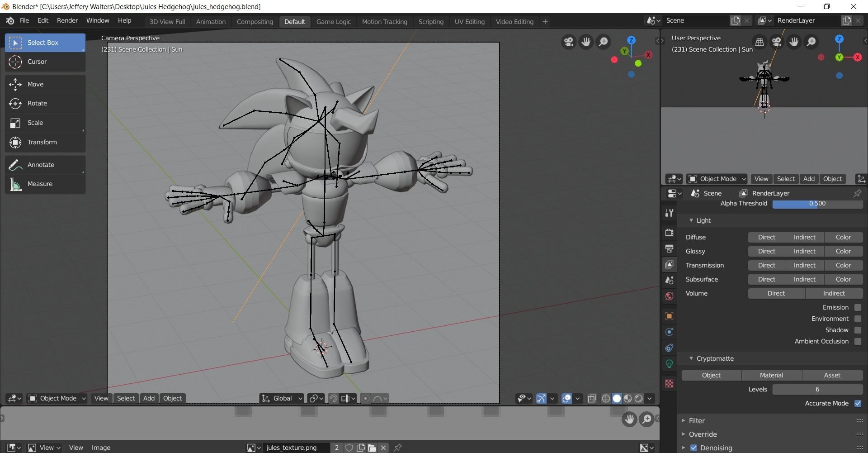The width and height of the screenshot is (868, 453).
Task: Switch to the UV Editing workspace tab
Action: (469, 22)
